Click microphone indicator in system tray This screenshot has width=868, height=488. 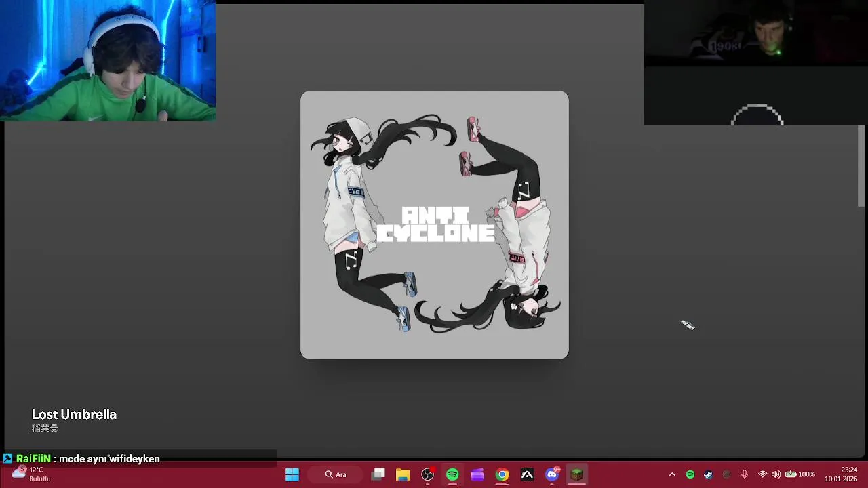tap(745, 474)
